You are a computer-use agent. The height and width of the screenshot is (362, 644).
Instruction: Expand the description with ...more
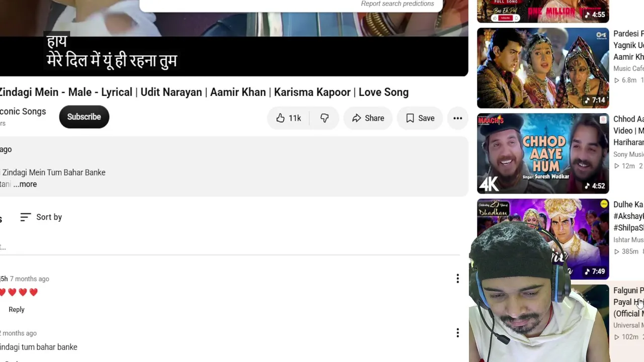point(25,184)
